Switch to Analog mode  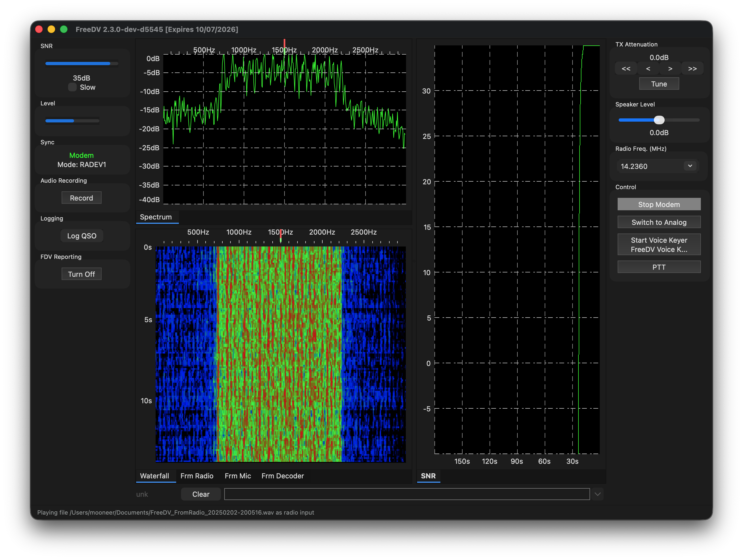click(659, 222)
